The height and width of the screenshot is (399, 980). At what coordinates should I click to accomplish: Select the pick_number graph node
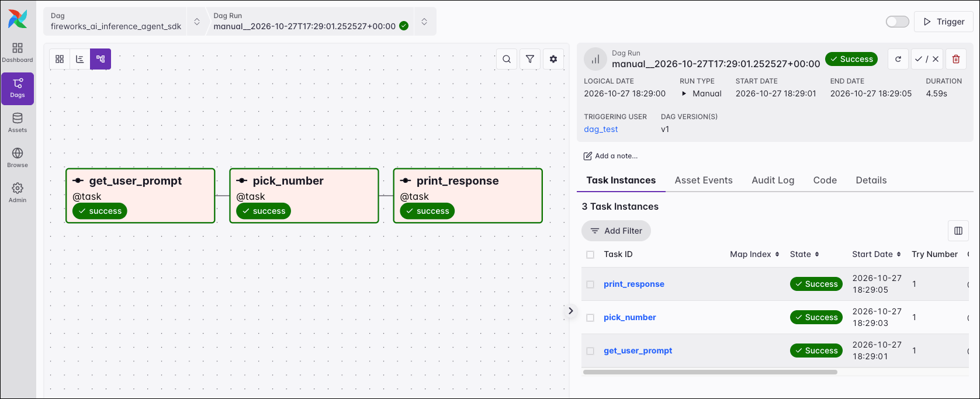click(x=304, y=196)
